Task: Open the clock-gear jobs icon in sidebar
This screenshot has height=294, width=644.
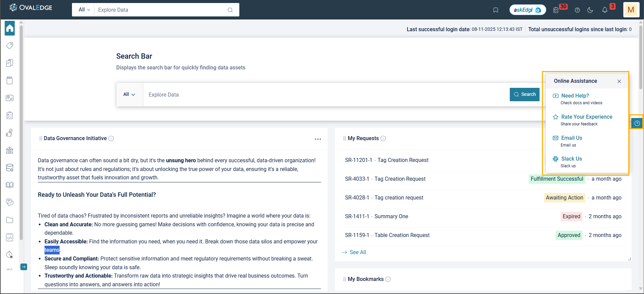Action: tap(10, 255)
